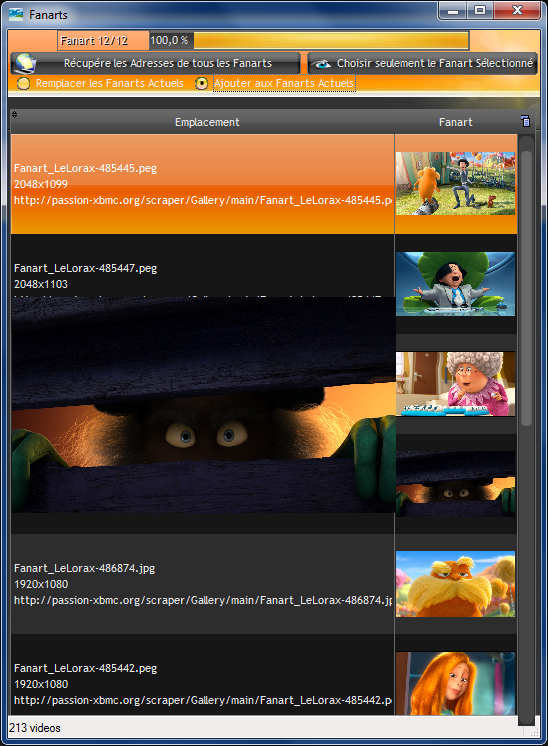
Task: Click the 100,0 % progress label
Action: [x=169, y=40]
